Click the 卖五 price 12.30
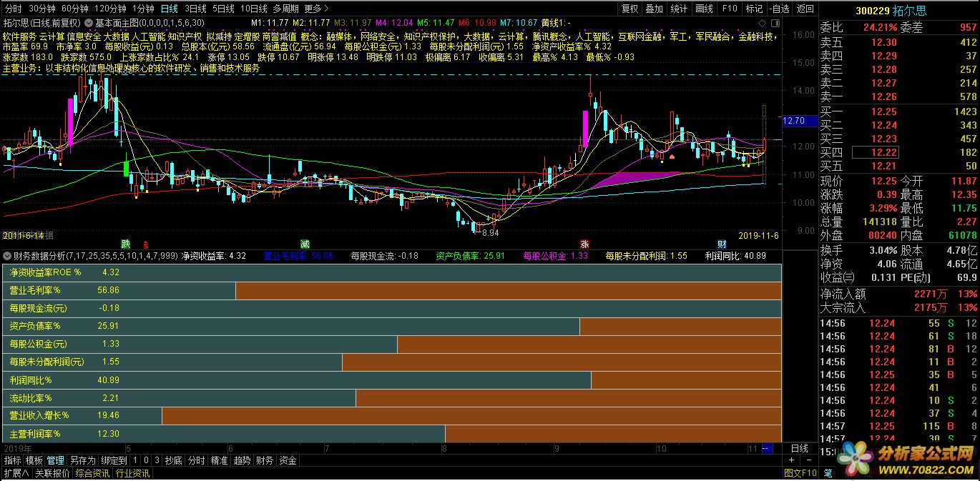This screenshot has width=980, height=481. (x=883, y=42)
